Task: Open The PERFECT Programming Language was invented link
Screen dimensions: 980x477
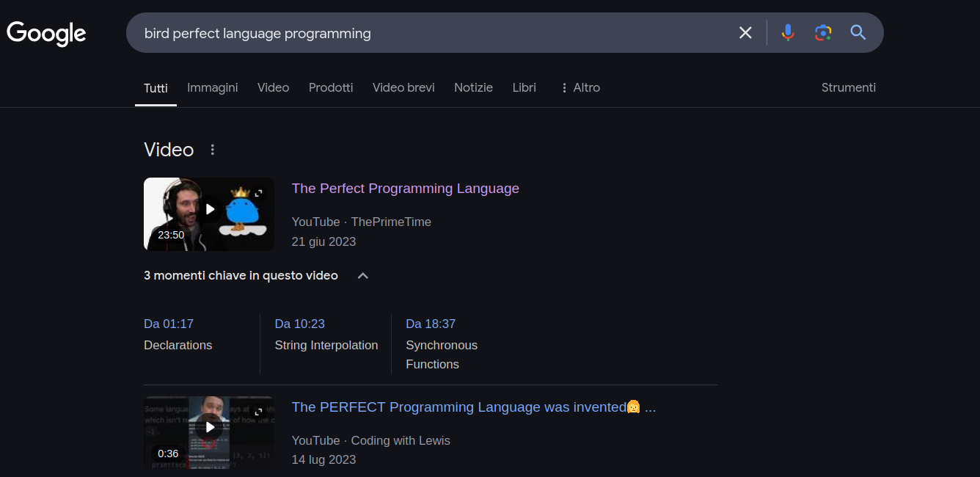Action: click(x=474, y=407)
